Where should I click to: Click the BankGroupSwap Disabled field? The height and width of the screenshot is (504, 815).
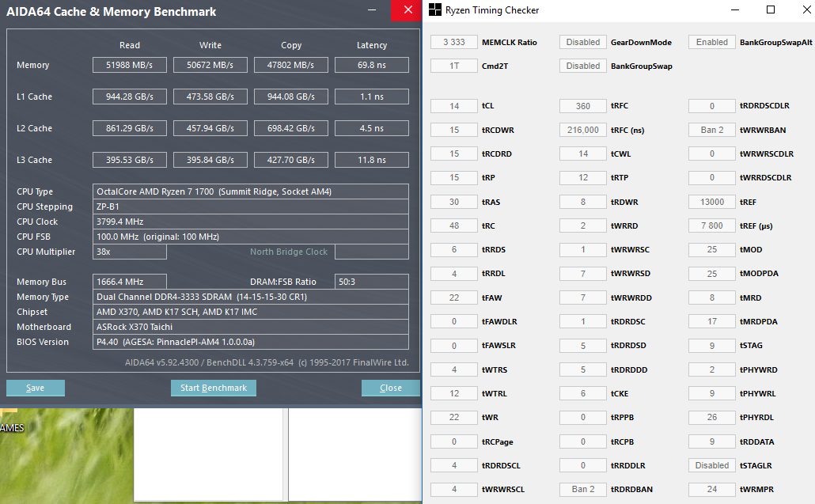click(x=582, y=66)
